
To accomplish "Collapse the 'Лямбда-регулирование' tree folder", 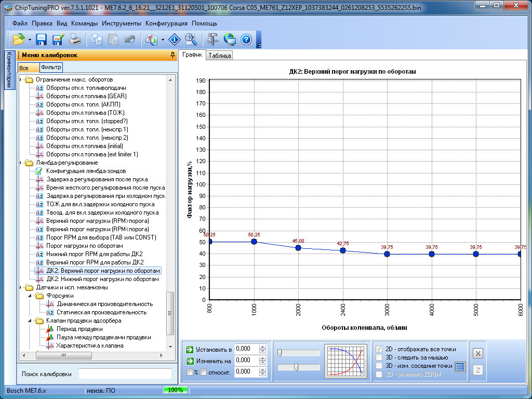I will click(x=21, y=163).
